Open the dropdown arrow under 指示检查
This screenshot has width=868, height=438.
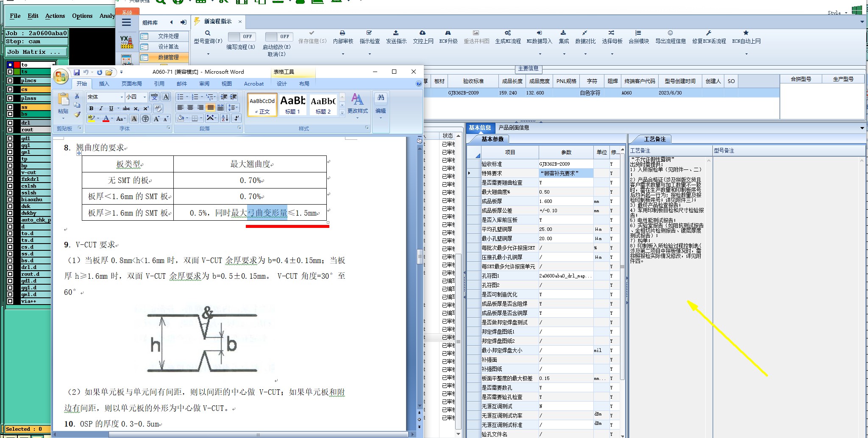pyautogui.click(x=370, y=54)
